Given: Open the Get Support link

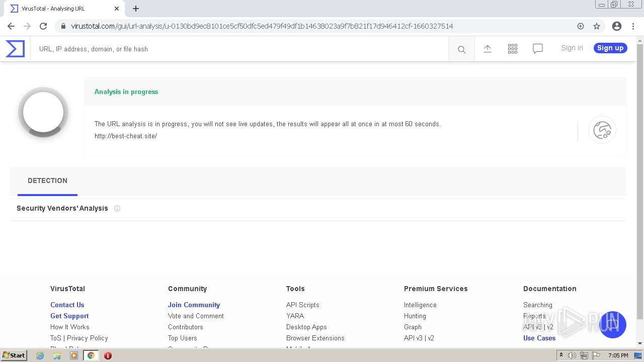Looking at the screenshot, I should (69, 316).
